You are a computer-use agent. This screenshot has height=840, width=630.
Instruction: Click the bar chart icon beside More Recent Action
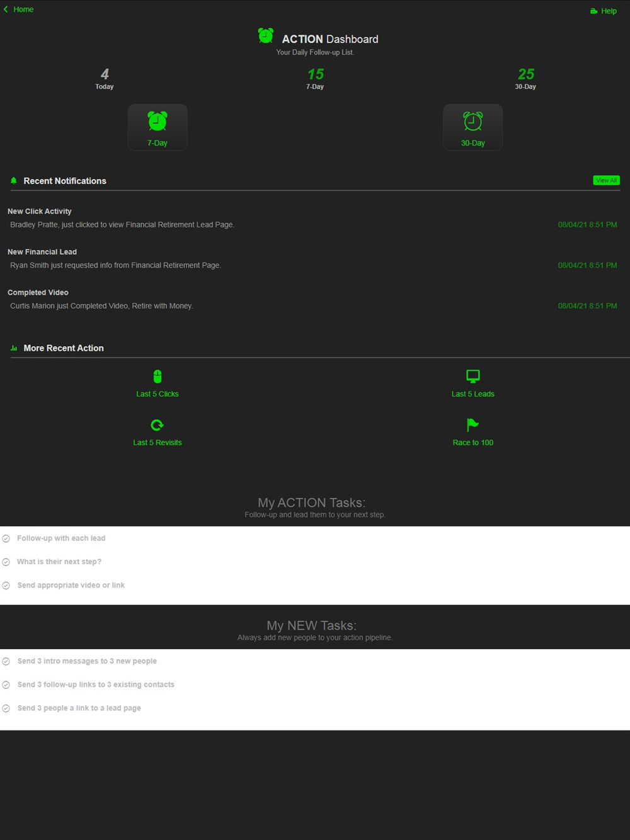point(14,348)
